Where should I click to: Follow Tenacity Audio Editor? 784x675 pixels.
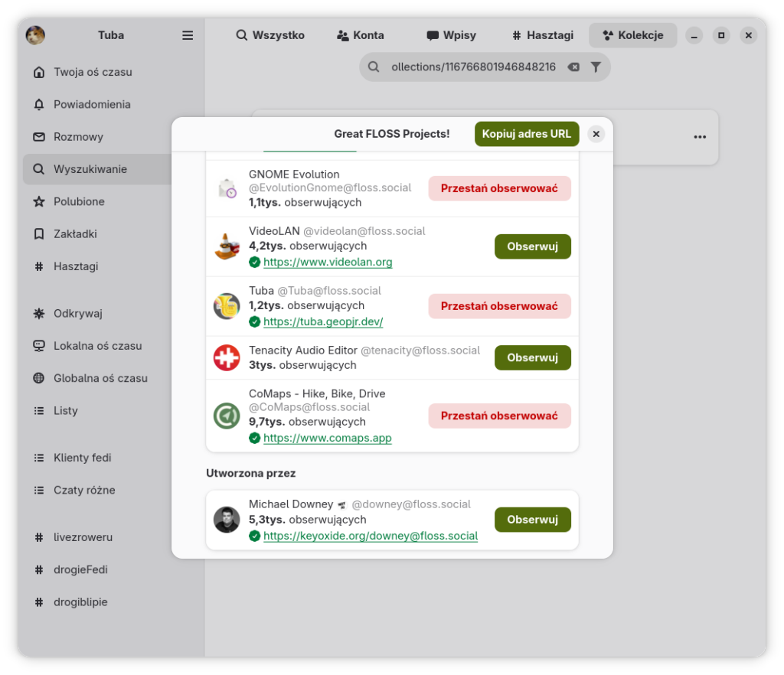coord(533,357)
